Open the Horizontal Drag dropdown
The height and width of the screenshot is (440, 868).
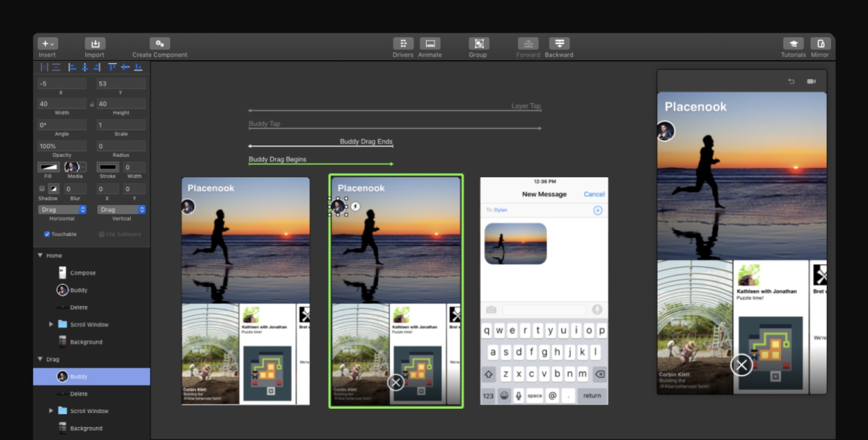pos(62,210)
